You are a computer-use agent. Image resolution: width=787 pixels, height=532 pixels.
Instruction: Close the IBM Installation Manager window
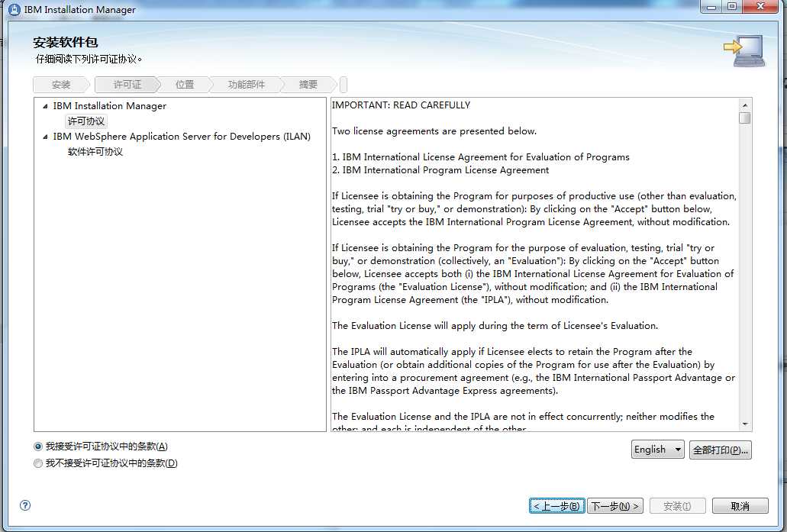click(x=761, y=7)
